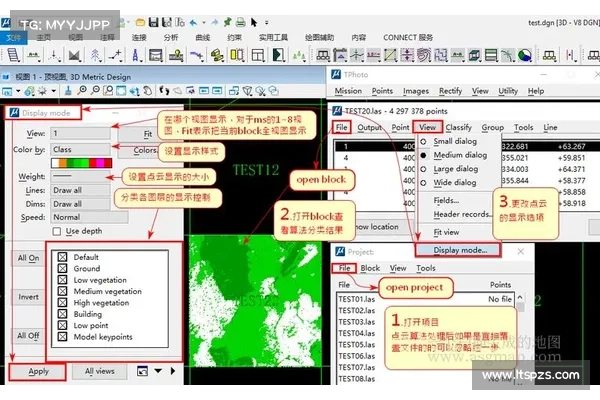Click the View Next icon

click(217, 91)
